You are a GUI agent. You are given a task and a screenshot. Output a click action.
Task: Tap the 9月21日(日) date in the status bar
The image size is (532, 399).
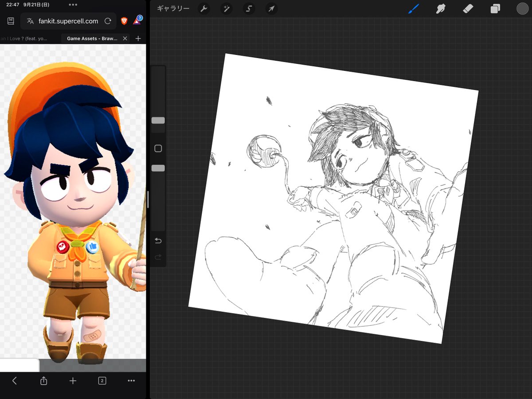(36, 4)
